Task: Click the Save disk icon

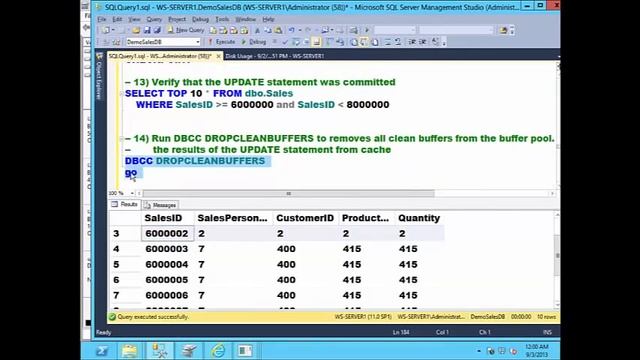Action: pyautogui.click(x=147, y=30)
